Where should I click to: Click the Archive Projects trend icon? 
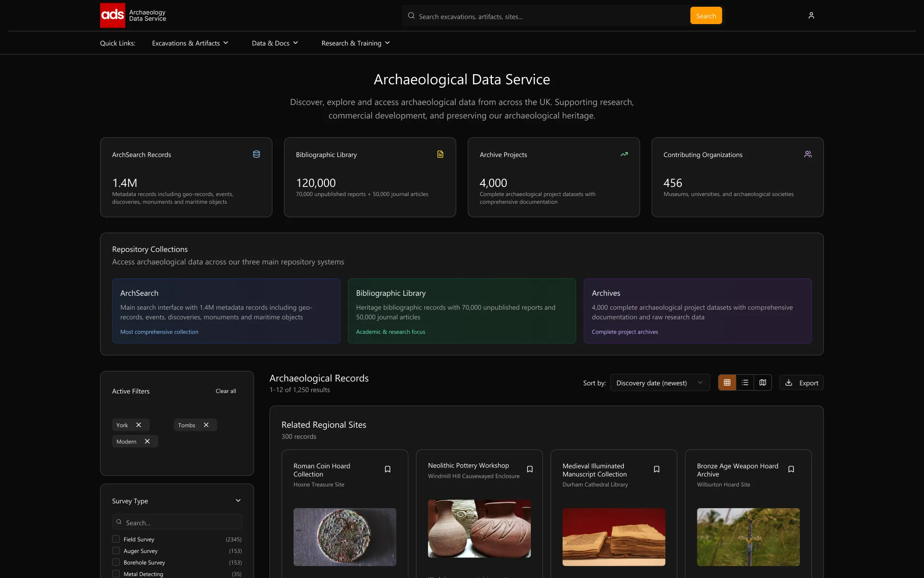624,154
